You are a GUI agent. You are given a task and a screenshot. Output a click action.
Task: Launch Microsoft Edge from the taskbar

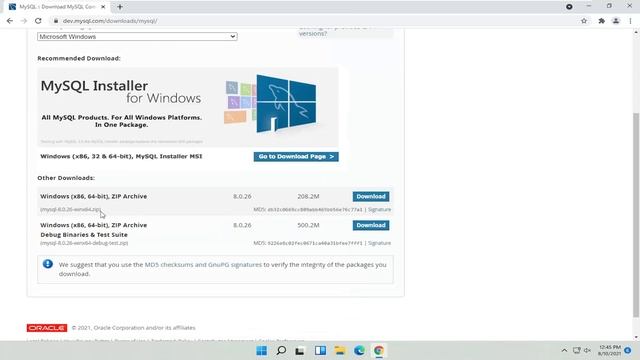click(x=359, y=351)
